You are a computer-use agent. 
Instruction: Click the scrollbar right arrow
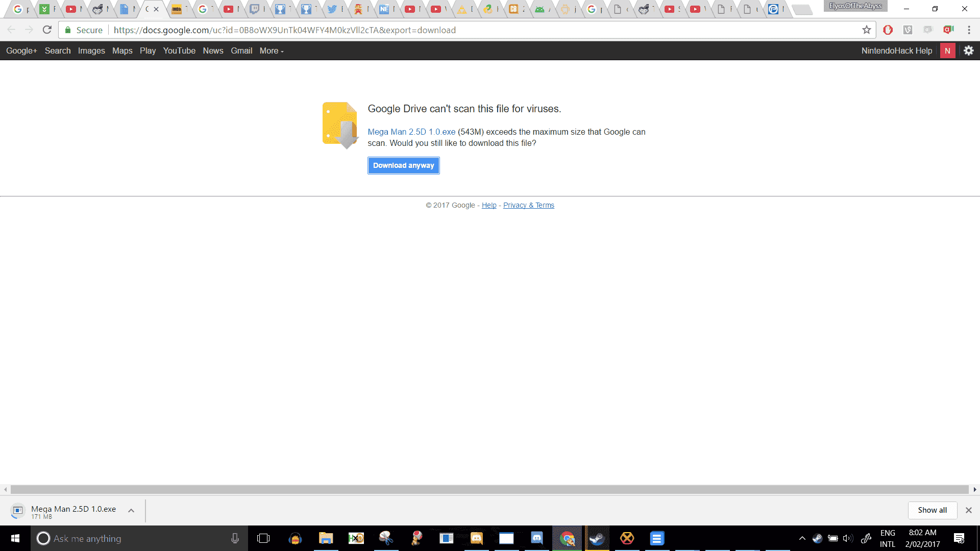coord(974,490)
